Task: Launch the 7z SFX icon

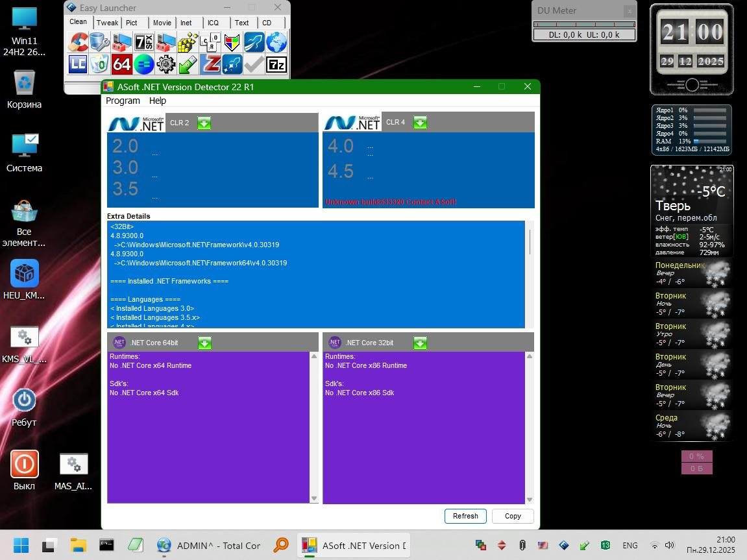Action: 144,42
